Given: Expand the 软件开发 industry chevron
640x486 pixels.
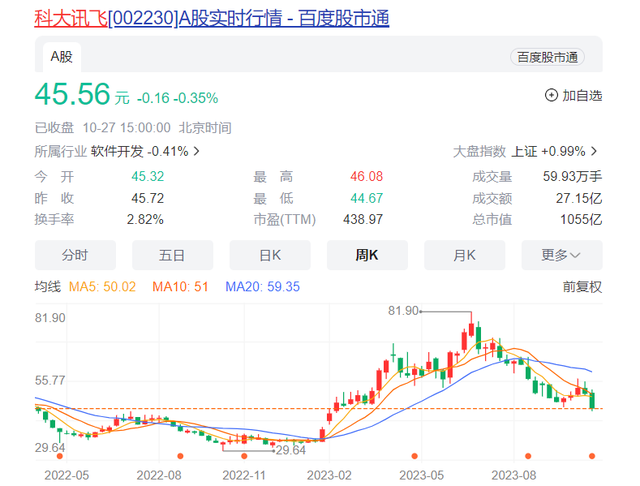Looking at the screenshot, I should [x=197, y=152].
